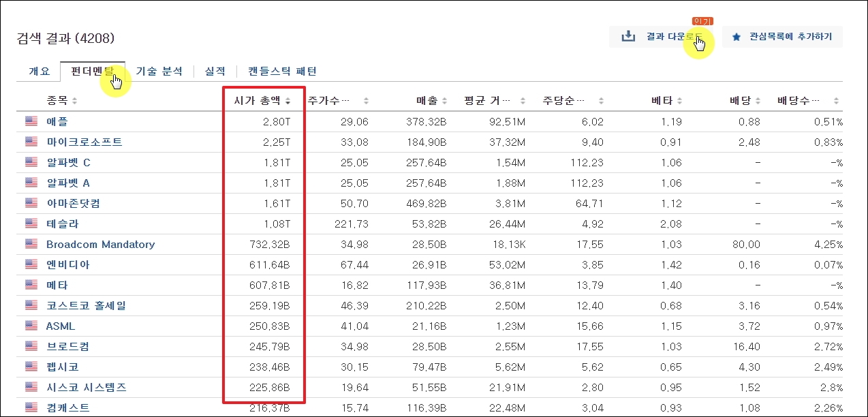Click the US flag beside 시스코 시스템즈
The width and height of the screenshot is (868, 417).
point(31,387)
